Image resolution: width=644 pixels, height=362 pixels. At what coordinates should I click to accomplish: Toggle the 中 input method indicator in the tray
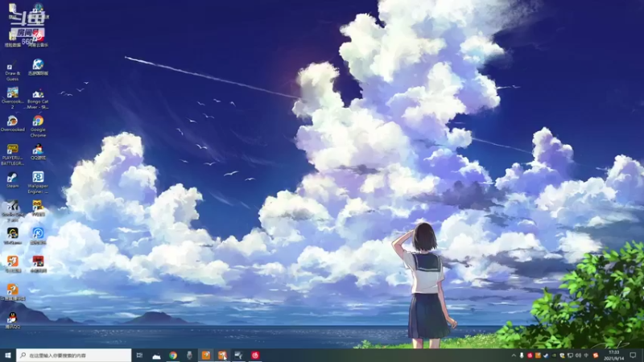pos(587,356)
